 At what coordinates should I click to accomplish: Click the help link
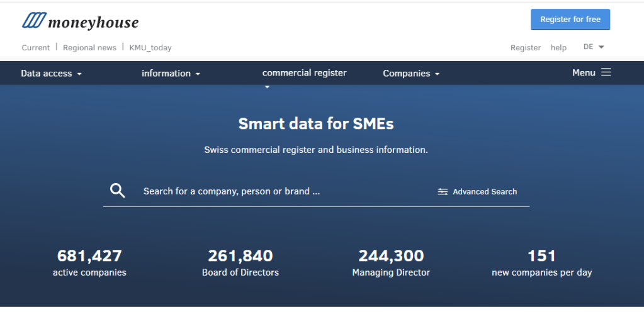coord(558,48)
